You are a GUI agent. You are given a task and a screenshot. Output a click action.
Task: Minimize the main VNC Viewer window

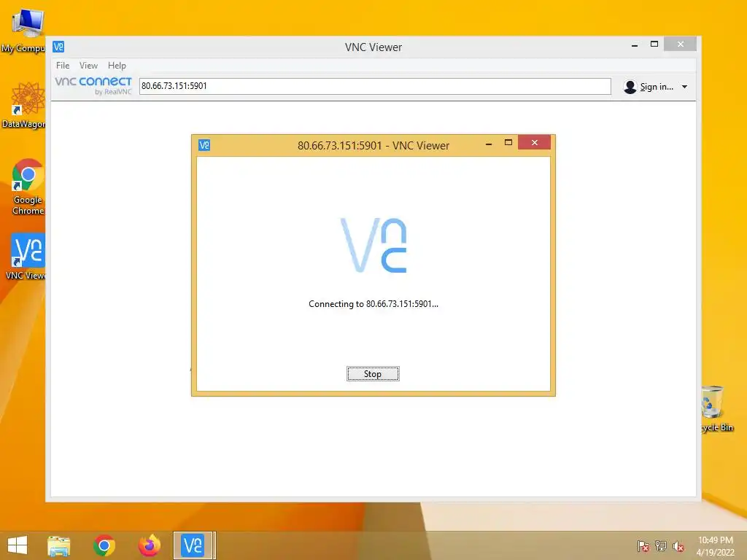[x=634, y=45]
